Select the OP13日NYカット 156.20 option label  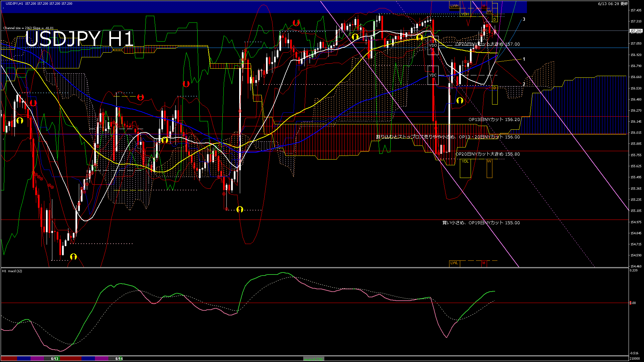[x=494, y=120]
